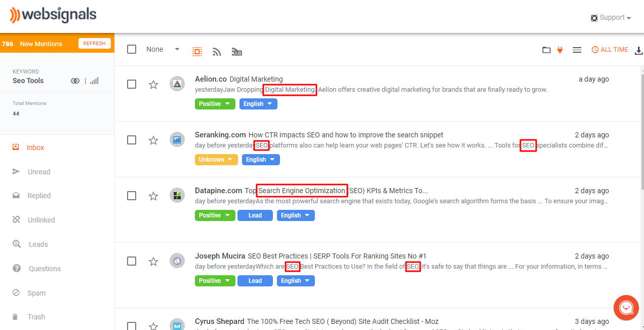Open 'SEO Best Practices' mention by Joseph Mucira
The width and height of the screenshot is (644, 330).
pos(337,256)
